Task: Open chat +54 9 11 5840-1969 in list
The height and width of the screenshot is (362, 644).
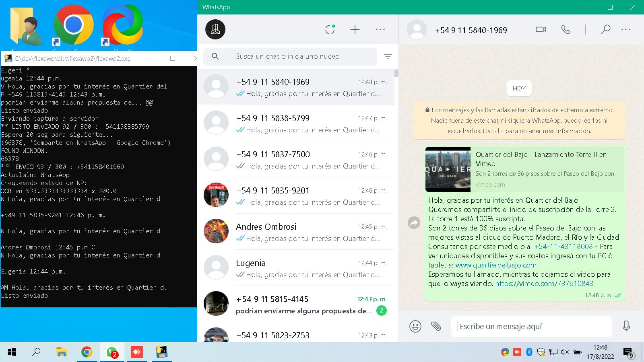Action: tap(296, 87)
